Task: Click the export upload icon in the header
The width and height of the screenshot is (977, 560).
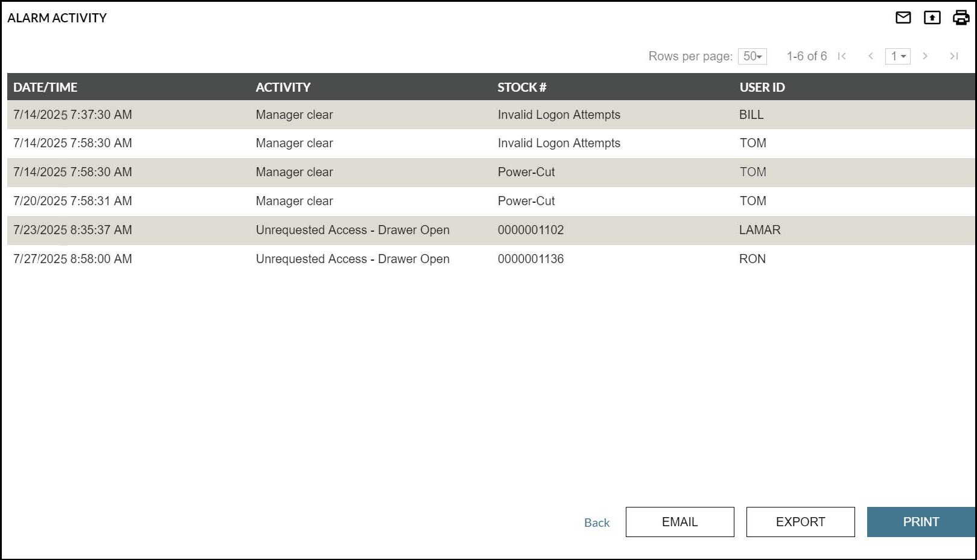Action: coord(932,17)
